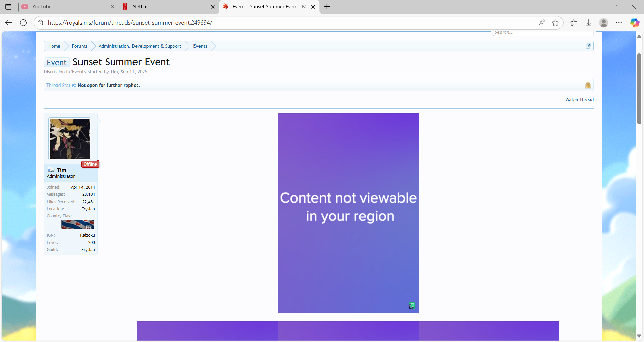This screenshot has height=342, width=644.
Task: Open the Events breadcrumb link
Action: pyautogui.click(x=200, y=46)
